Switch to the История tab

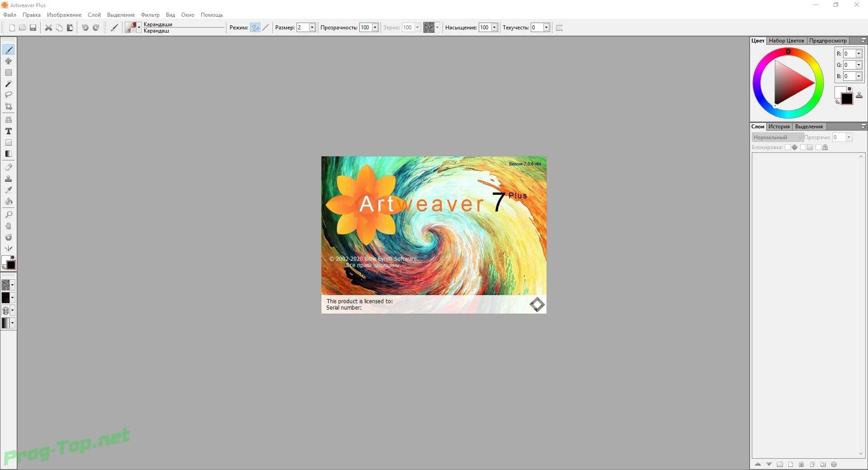click(779, 127)
